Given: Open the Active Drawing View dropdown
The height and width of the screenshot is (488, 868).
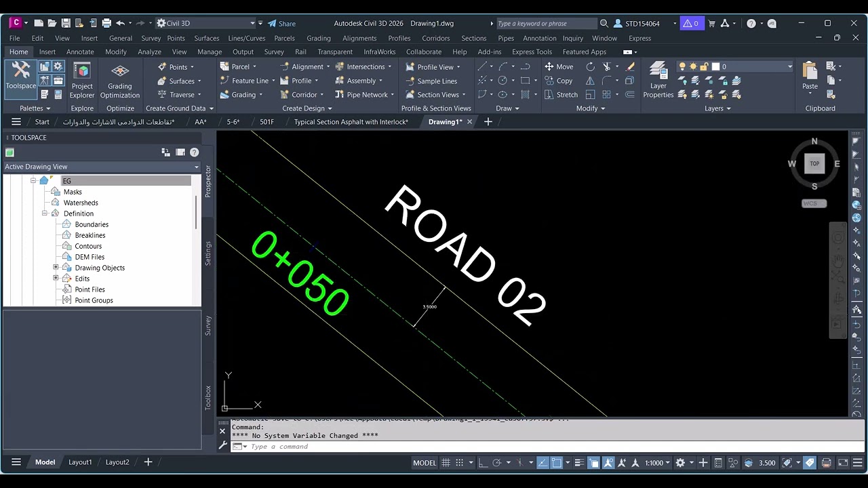Looking at the screenshot, I should click(102, 167).
